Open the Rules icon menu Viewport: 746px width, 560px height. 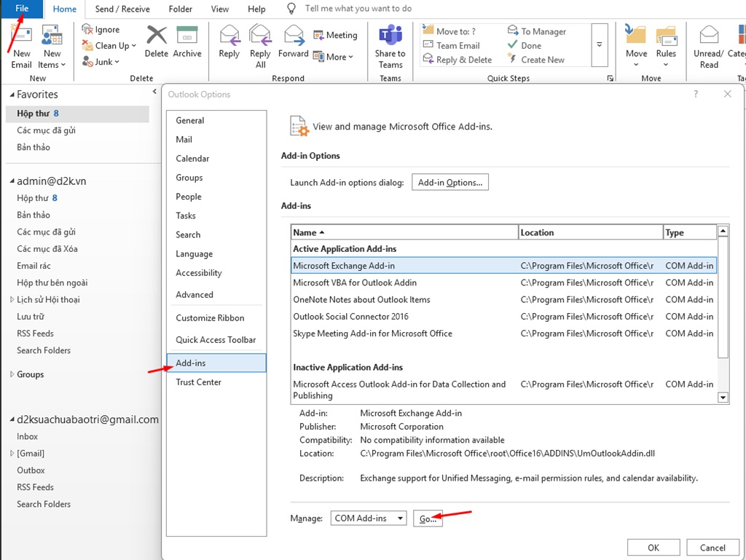click(x=666, y=42)
